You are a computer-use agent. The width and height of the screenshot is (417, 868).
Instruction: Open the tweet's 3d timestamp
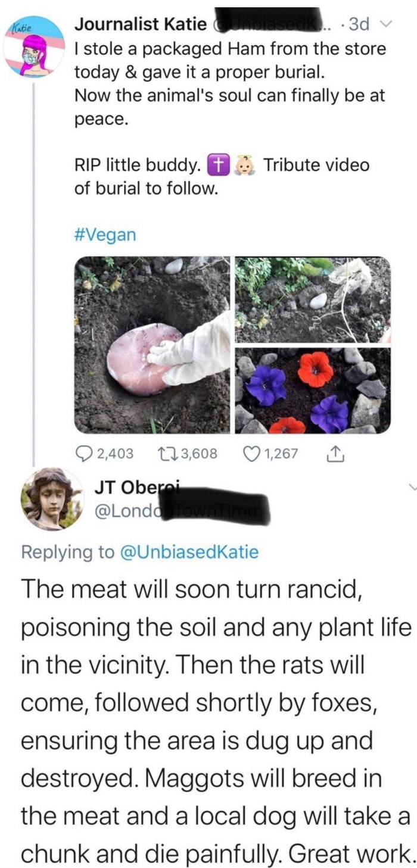(360, 24)
